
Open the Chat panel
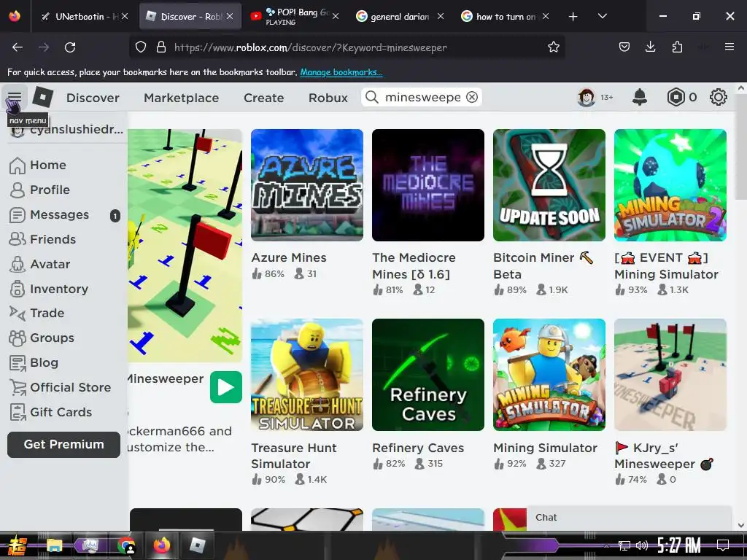coord(629,518)
